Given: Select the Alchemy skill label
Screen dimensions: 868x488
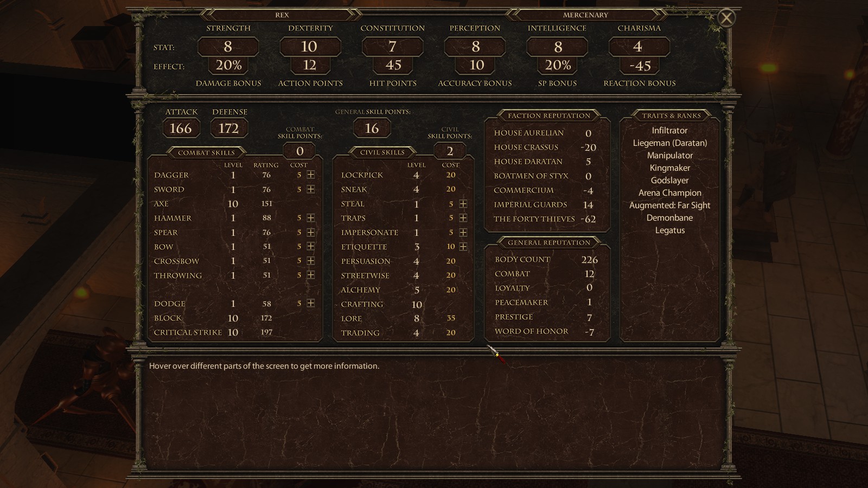Looking at the screenshot, I should pyautogui.click(x=361, y=290).
